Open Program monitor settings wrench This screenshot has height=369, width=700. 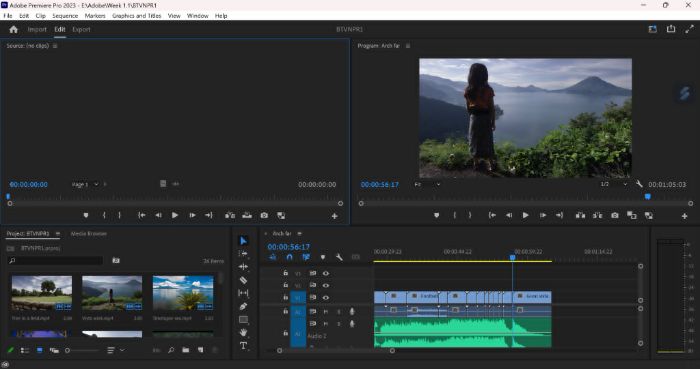(639, 184)
